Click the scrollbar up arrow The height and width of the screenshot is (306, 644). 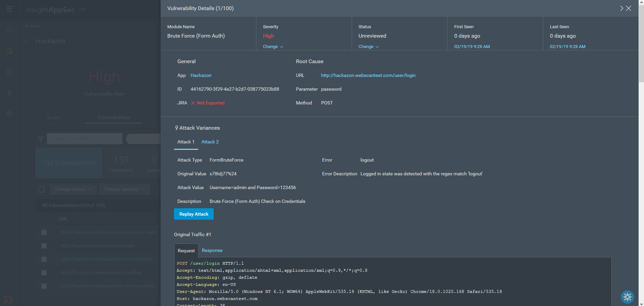(x=641, y=2)
